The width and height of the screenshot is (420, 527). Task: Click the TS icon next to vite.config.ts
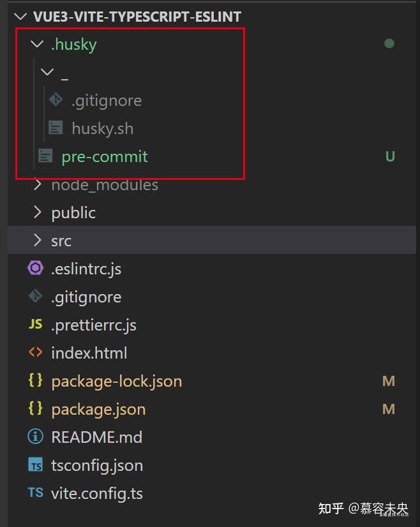[x=35, y=493]
